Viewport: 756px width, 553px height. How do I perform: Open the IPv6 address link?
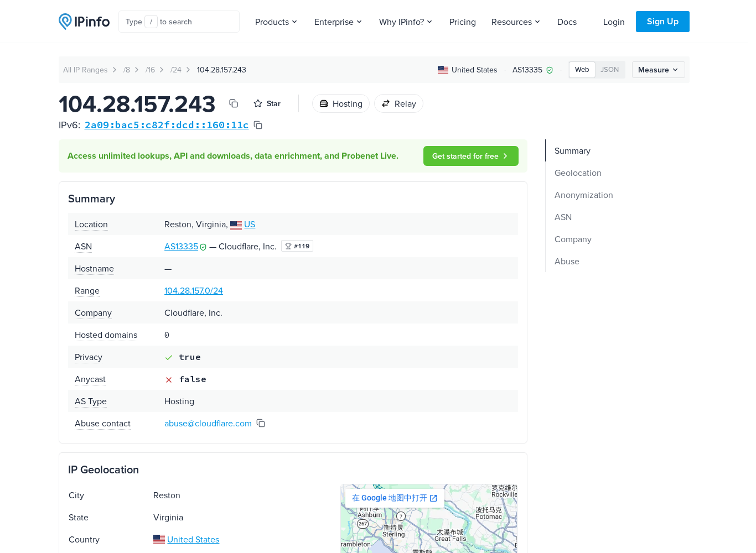click(167, 125)
